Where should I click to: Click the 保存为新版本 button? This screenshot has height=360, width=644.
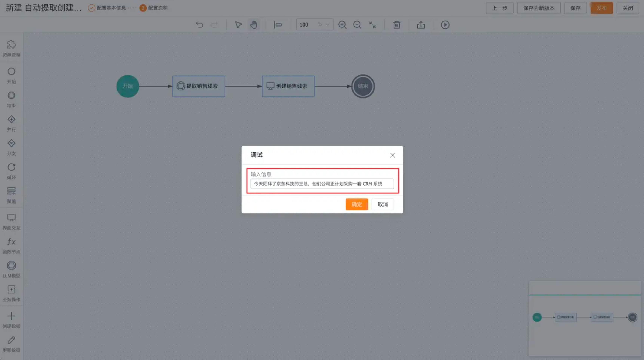click(x=538, y=8)
